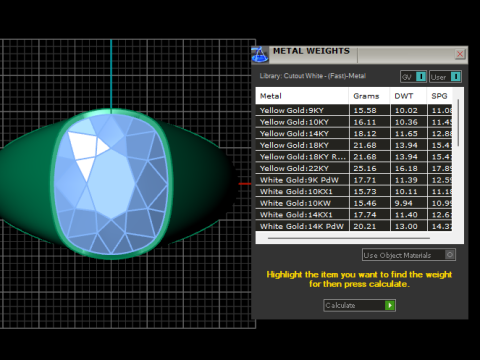The image size is (480, 360).
Task: Click the Library: Cutout White label
Action: [x=313, y=76]
